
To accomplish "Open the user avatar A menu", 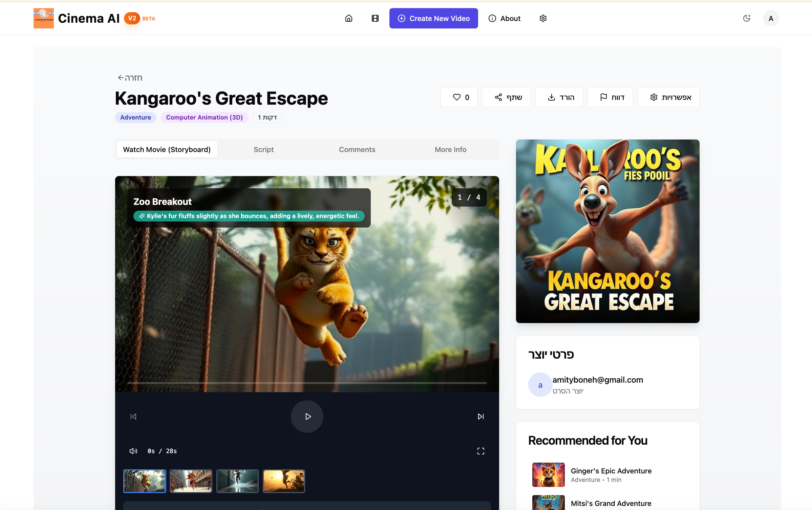I will click(x=771, y=19).
